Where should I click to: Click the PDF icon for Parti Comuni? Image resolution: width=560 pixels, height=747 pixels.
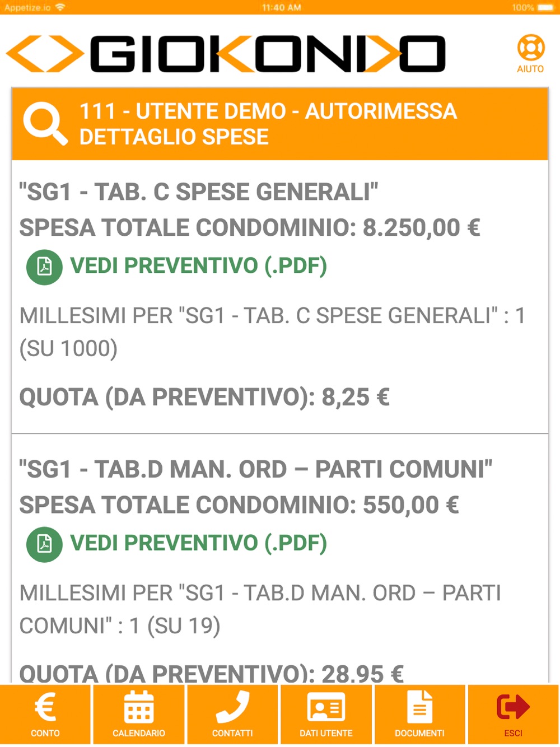[44, 544]
